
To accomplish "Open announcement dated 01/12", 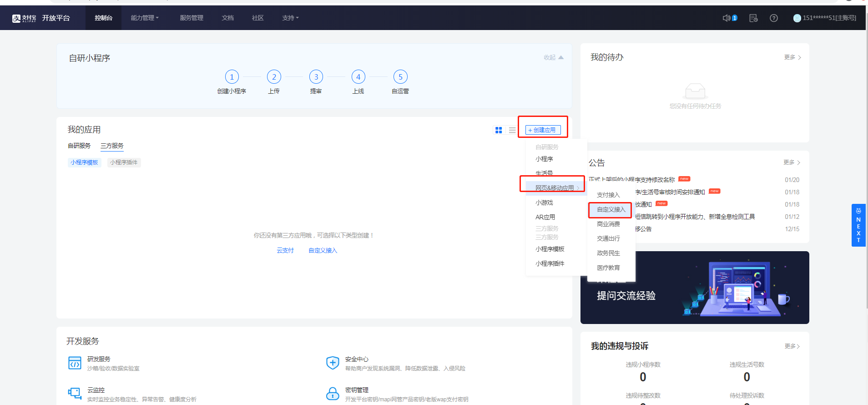I will point(695,217).
